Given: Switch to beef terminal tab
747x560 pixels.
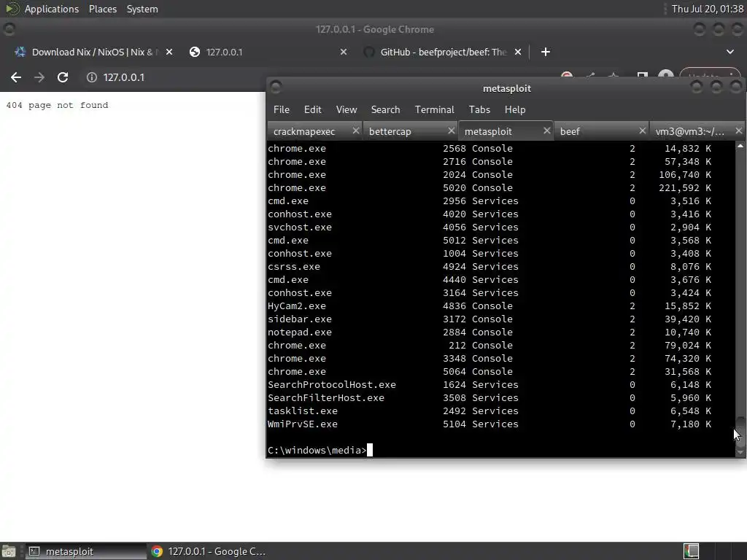Looking at the screenshot, I should coord(570,131).
